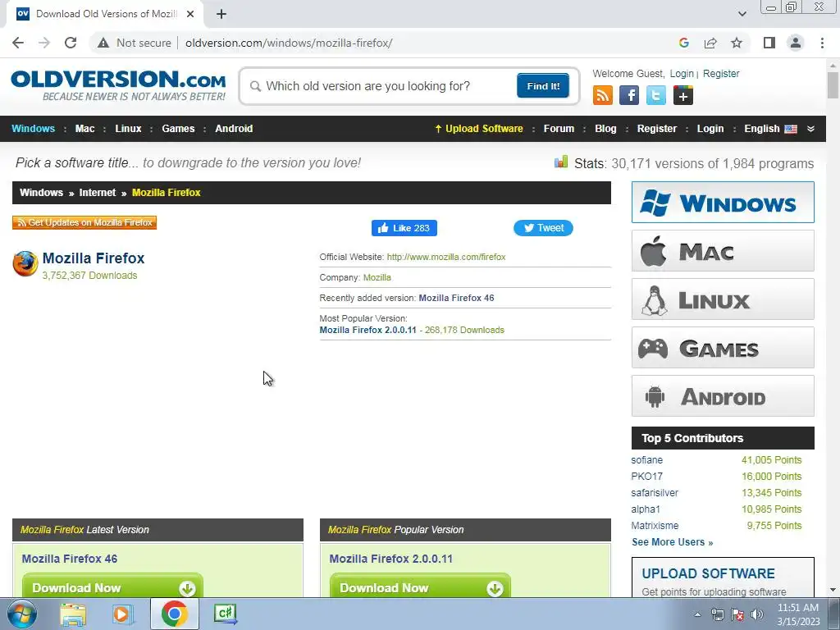This screenshot has width=840, height=630.
Task: Open contributor sofiane's profile
Action: tap(646, 460)
